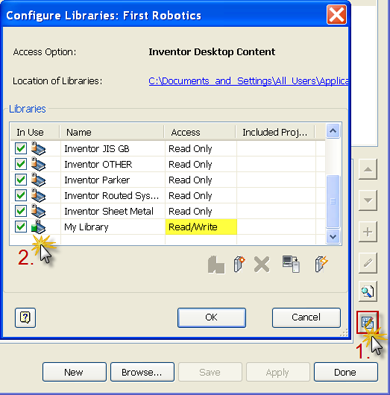
Task: Select the Inventor Routed Sys... row name
Action: (111, 195)
